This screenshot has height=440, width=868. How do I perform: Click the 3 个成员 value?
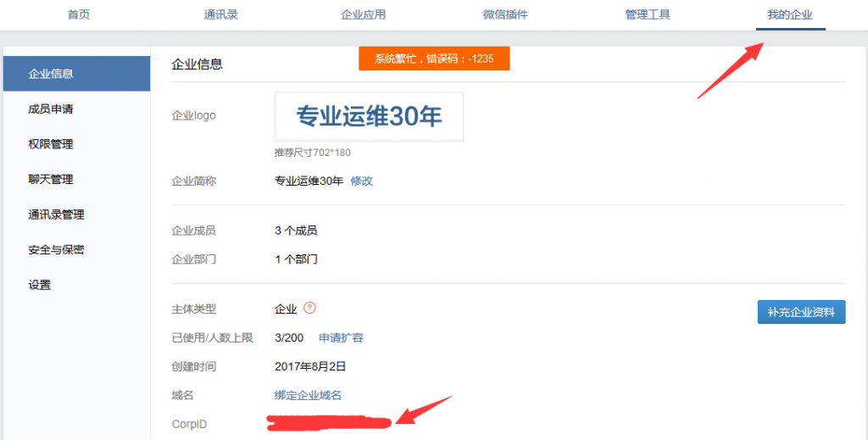point(296,231)
